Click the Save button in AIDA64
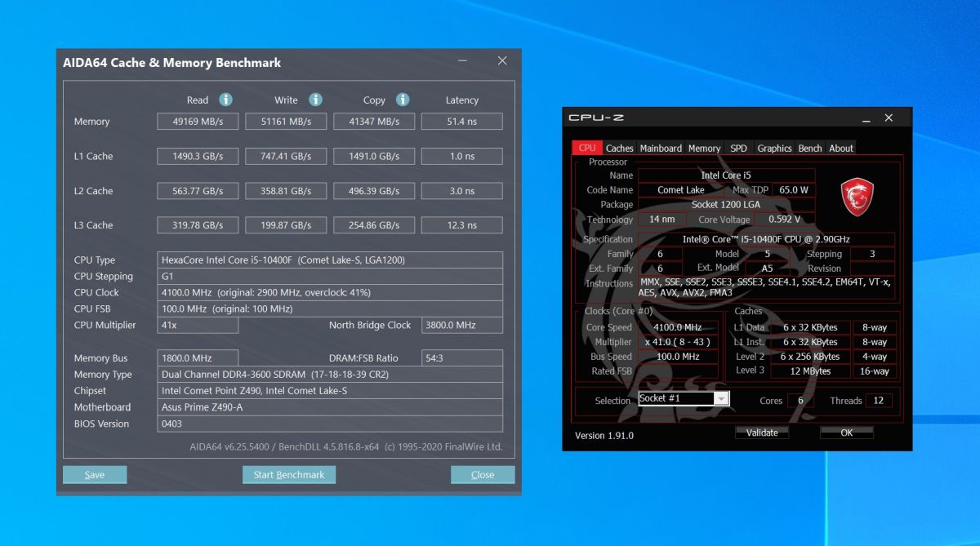 coord(95,475)
